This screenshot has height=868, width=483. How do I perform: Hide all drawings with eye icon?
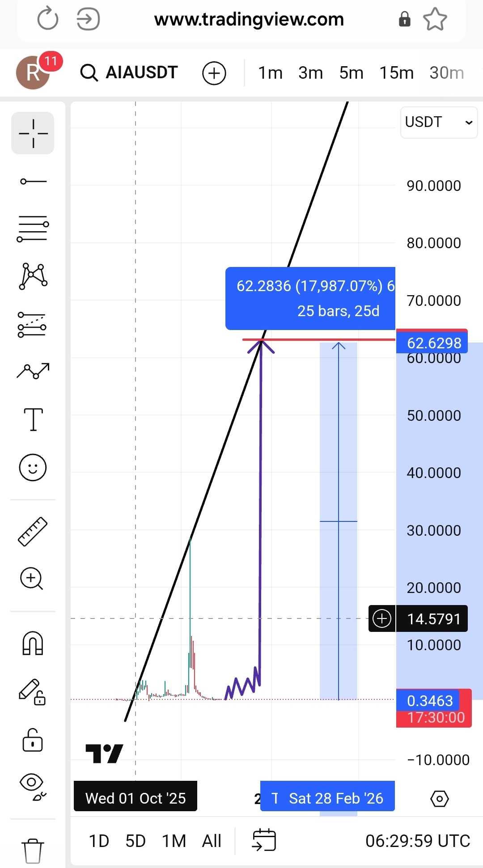[33, 786]
